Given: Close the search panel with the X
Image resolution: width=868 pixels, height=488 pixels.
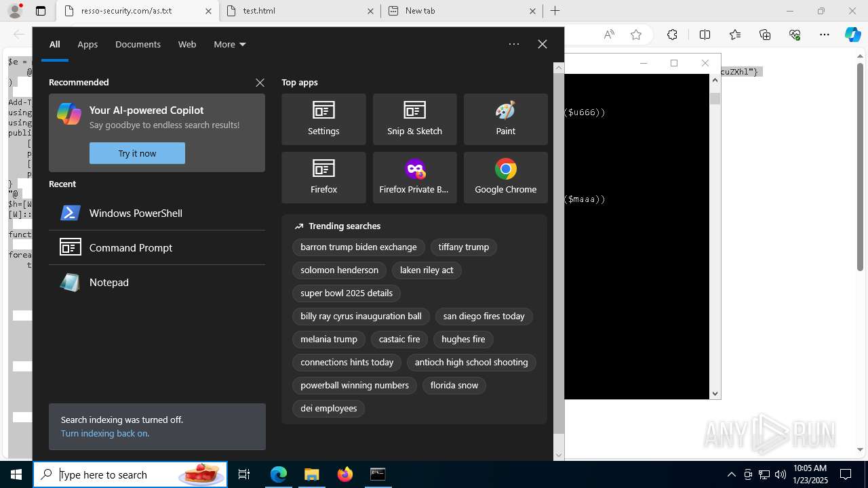Looking at the screenshot, I should 542,44.
